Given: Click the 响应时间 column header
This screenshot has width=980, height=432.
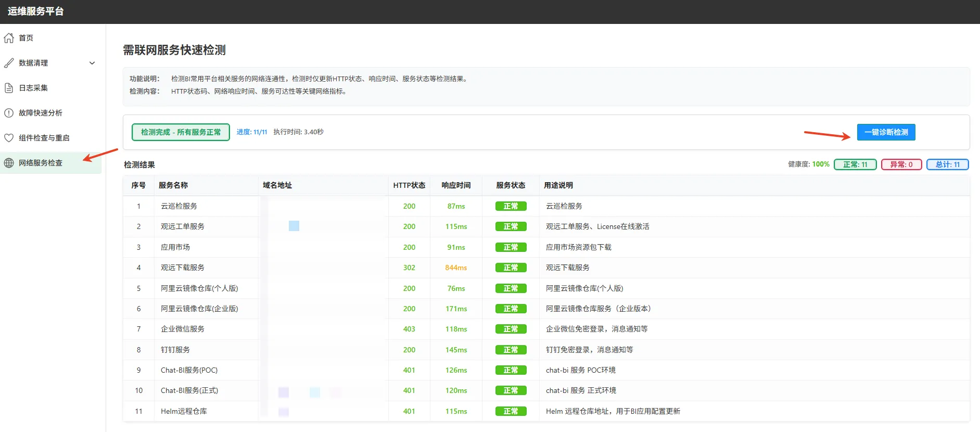Looking at the screenshot, I should [456, 185].
